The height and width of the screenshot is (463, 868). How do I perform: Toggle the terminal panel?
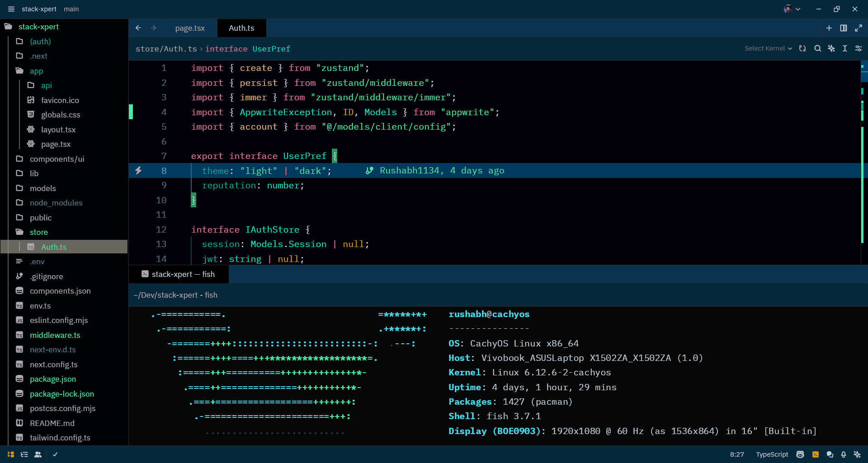tap(816, 454)
